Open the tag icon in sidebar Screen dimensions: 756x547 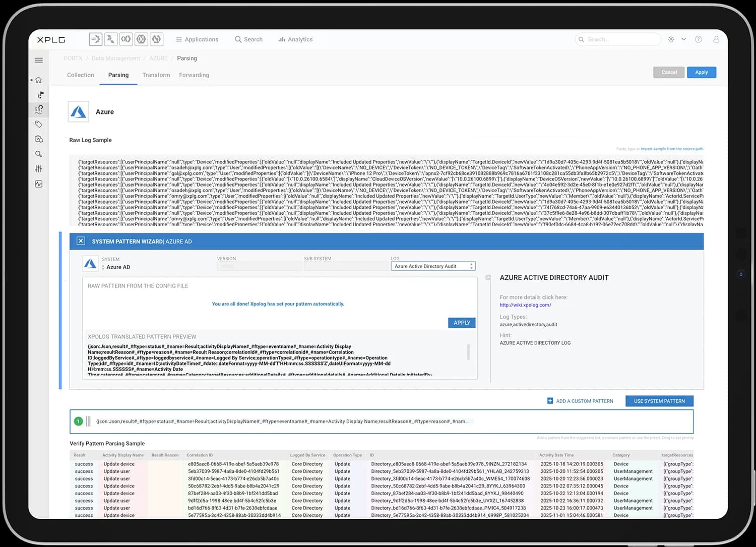coord(38,124)
